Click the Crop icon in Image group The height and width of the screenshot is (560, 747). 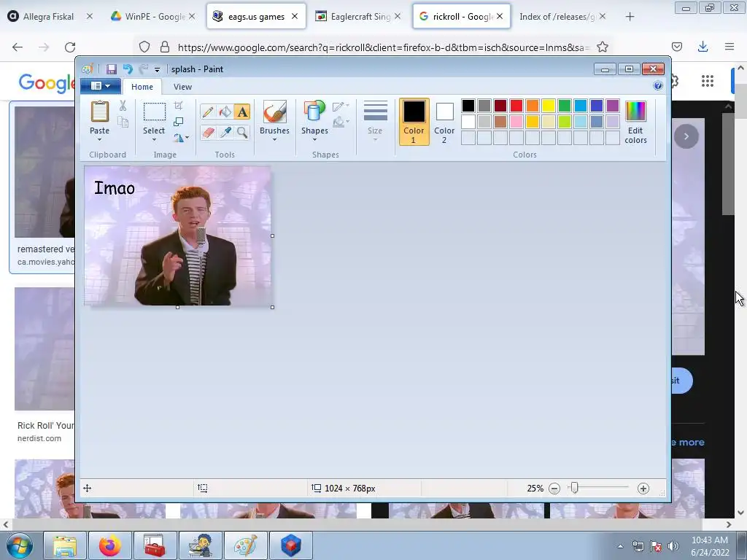178,106
